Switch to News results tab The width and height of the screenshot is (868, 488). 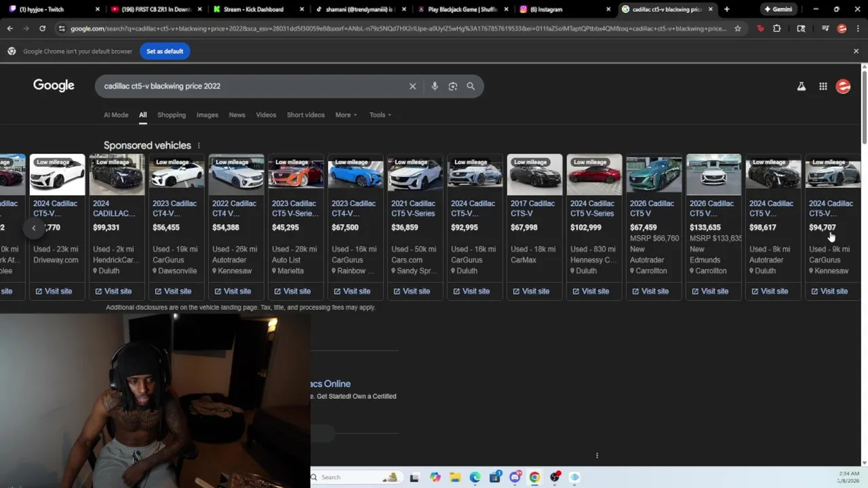[237, 115]
